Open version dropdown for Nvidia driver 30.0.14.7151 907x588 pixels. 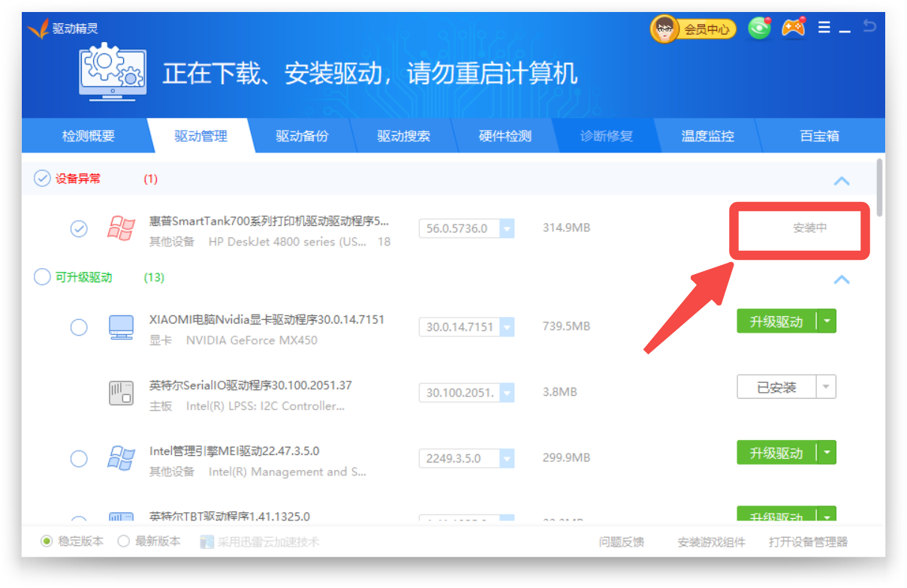507,327
